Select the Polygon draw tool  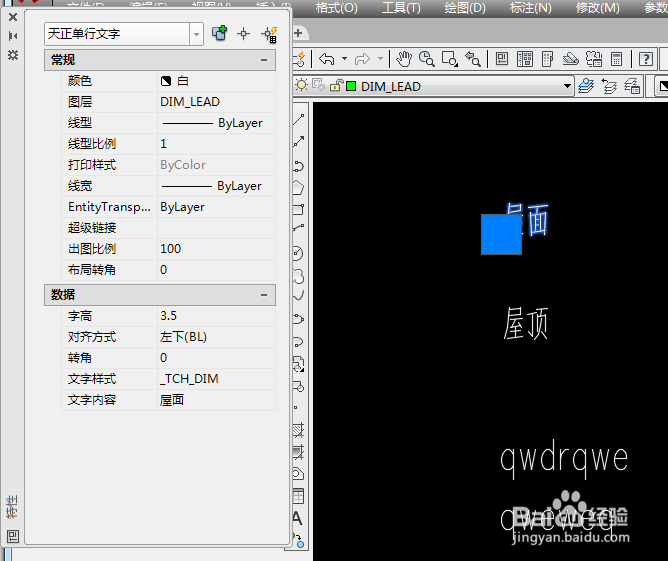298,187
